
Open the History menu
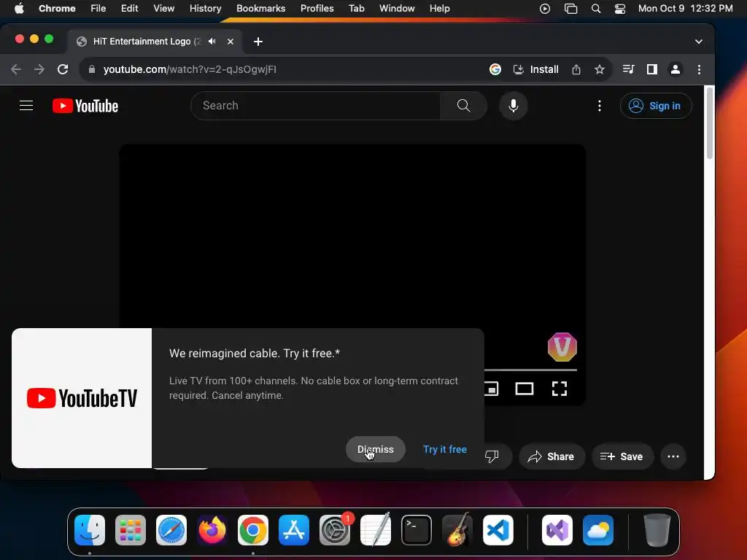click(205, 9)
